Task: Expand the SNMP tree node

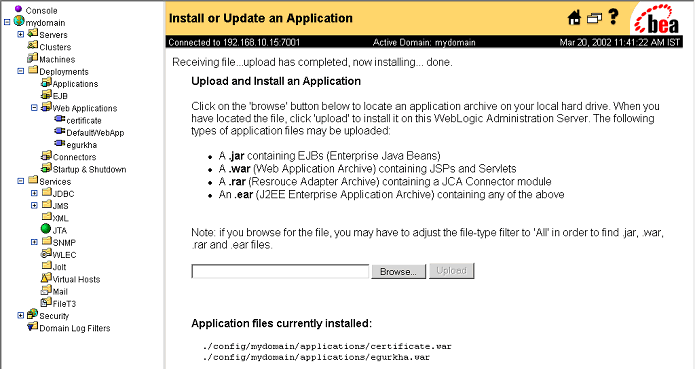Action: 34,242
